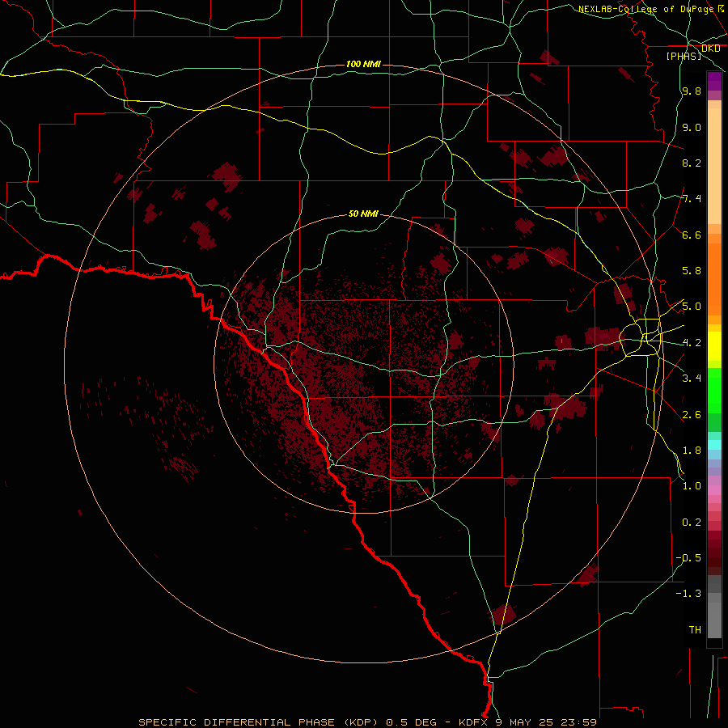
Task: Click the cyan band of the color bar
Action: click(x=714, y=445)
